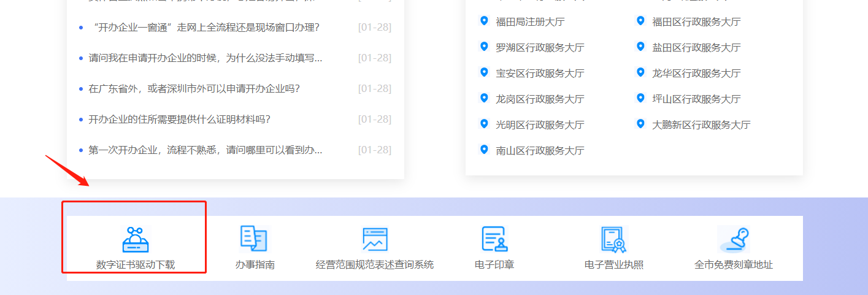The image size is (868, 295).
Task: Click location pin beside 南山区行政服务大厅
Action: pos(484,150)
